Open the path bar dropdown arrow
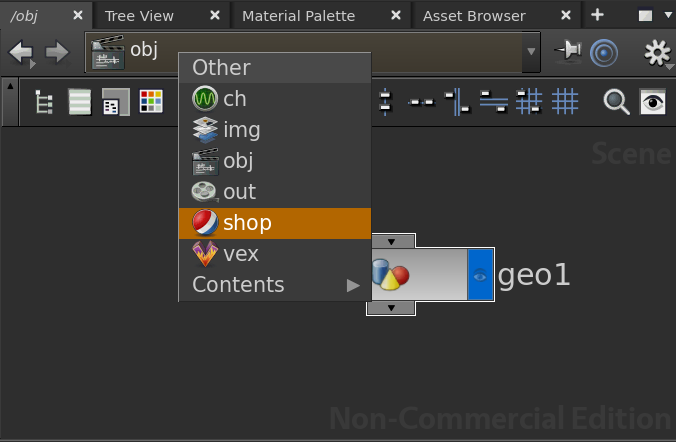The height and width of the screenshot is (442, 676). [x=531, y=52]
